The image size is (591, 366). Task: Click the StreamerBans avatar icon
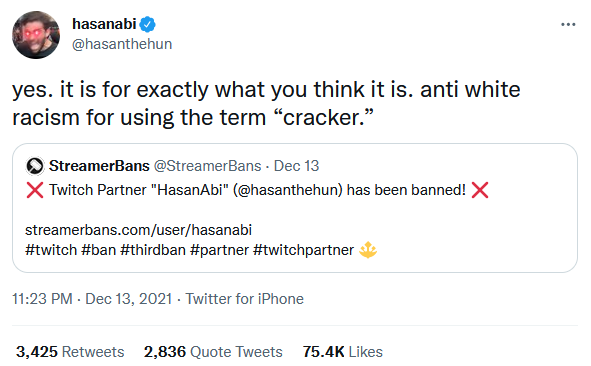click(35, 166)
